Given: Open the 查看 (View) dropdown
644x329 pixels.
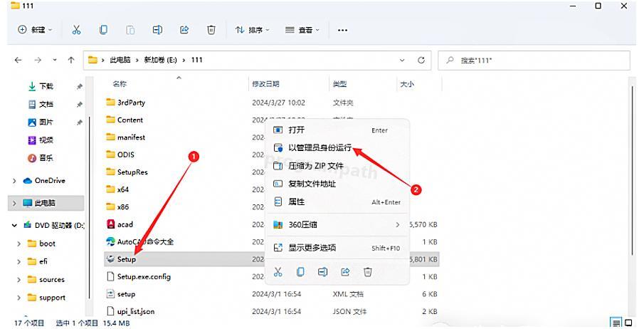Looking at the screenshot, I should click(x=302, y=30).
